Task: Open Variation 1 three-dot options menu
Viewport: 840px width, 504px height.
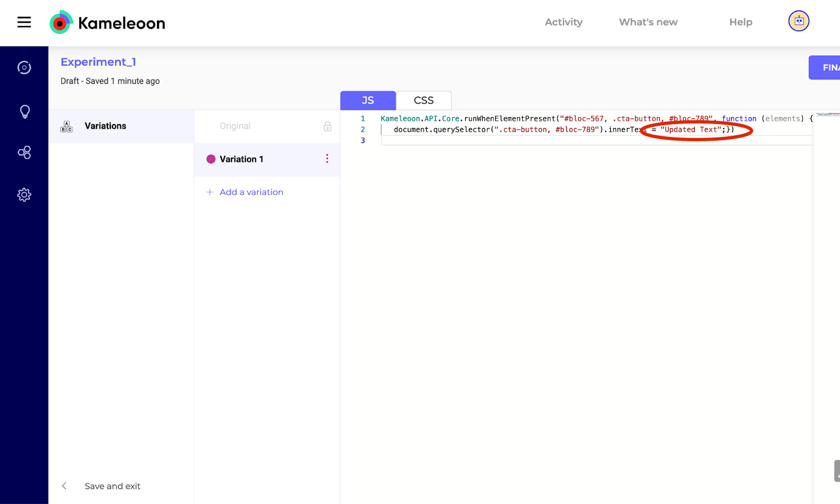Action: (x=327, y=159)
